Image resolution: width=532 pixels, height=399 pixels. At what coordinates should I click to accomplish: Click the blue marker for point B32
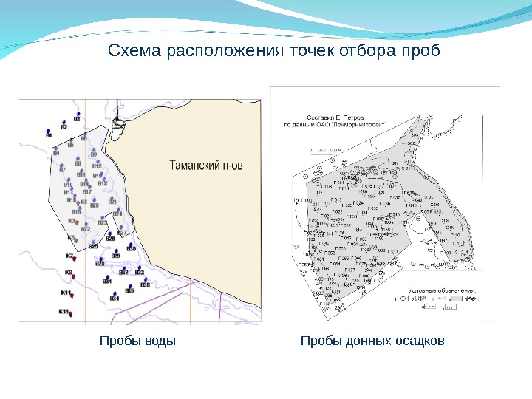click(x=124, y=268)
